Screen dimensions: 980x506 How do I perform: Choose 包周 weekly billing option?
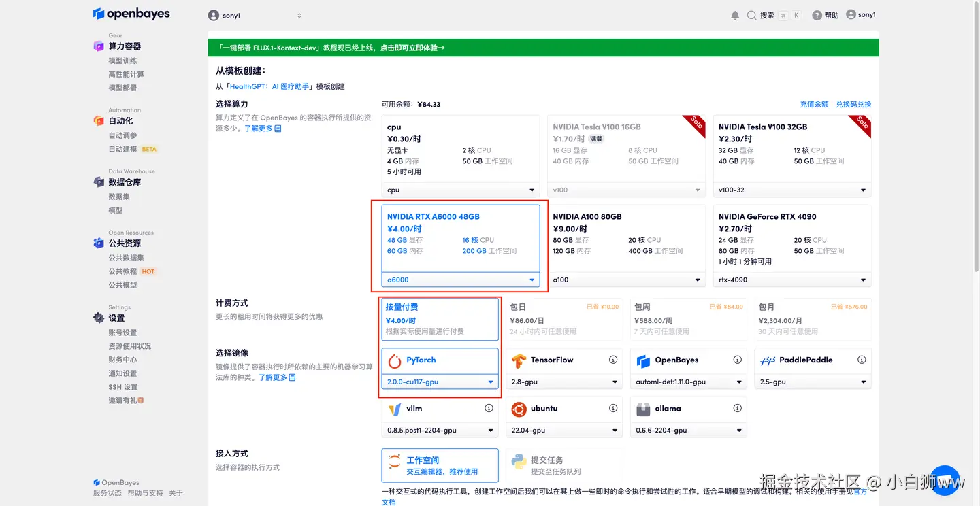689,319
